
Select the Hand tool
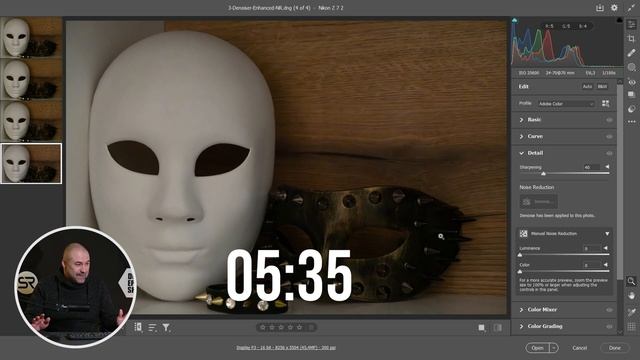(x=631, y=296)
